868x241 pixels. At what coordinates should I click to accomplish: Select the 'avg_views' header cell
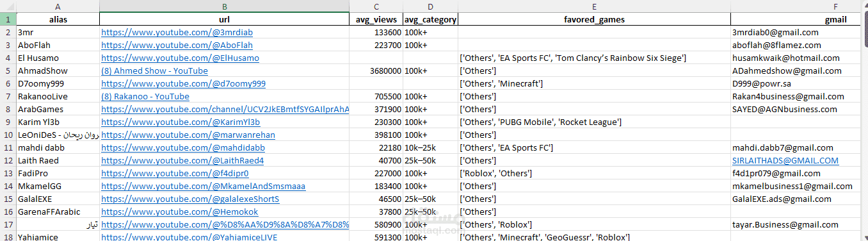[376, 20]
